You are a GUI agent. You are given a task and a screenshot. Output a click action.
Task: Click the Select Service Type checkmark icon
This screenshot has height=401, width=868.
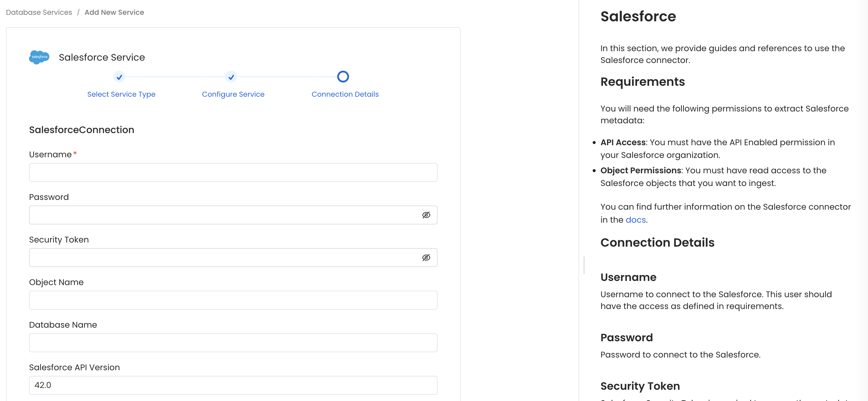pyautogui.click(x=119, y=77)
